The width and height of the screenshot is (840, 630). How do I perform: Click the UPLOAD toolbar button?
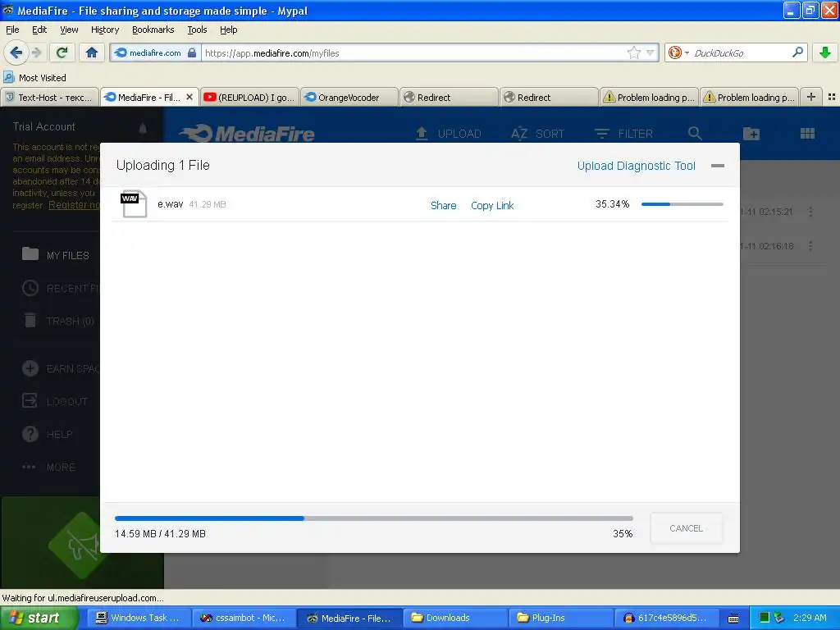pyautogui.click(x=449, y=134)
